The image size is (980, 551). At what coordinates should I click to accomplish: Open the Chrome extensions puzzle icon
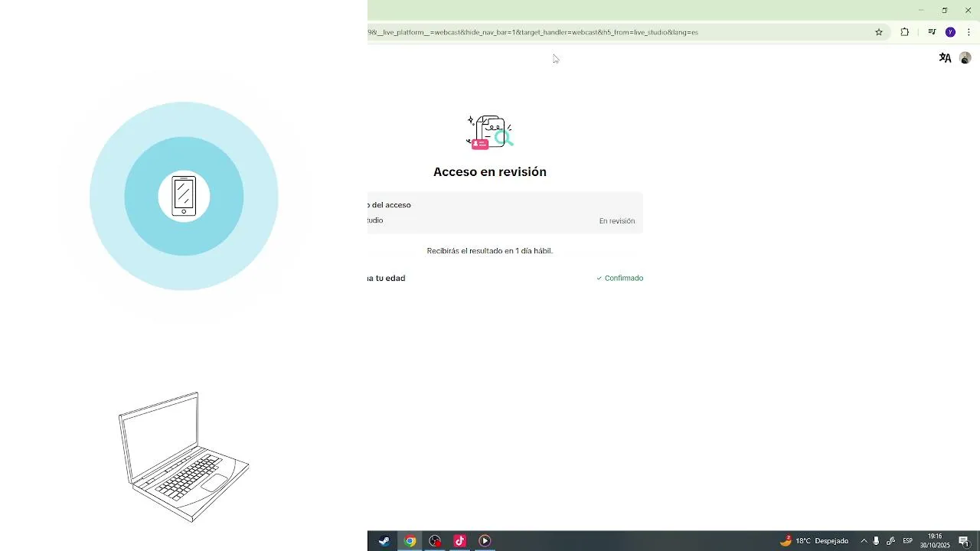(x=905, y=32)
